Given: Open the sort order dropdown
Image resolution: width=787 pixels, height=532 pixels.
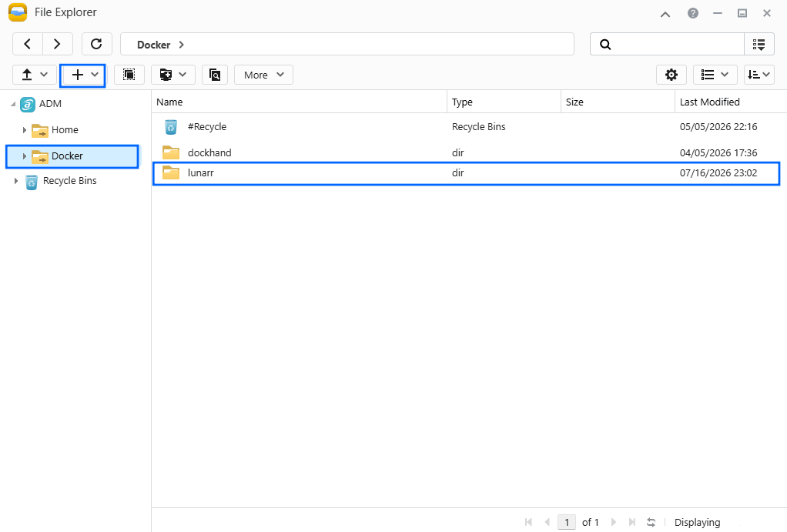Looking at the screenshot, I should pos(759,75).
